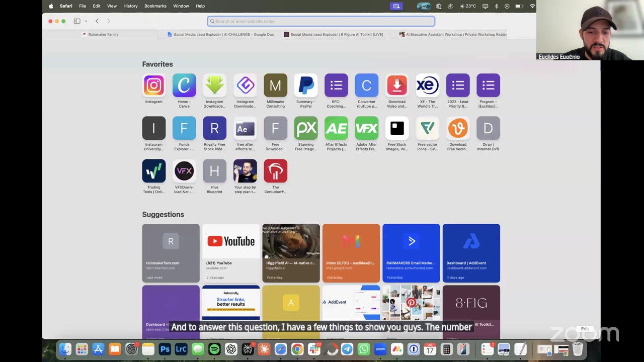The width and height of the screenshot is (644, 362).
Task: Open the Conversor YouTube favorite
Action: pyautogui.click(x=366, y=85)
